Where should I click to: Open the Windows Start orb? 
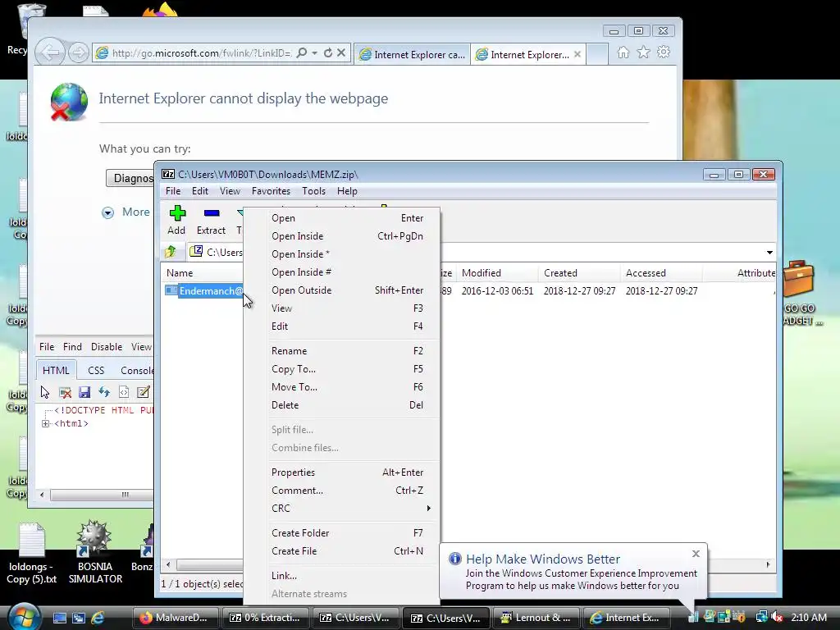(22, 617)
